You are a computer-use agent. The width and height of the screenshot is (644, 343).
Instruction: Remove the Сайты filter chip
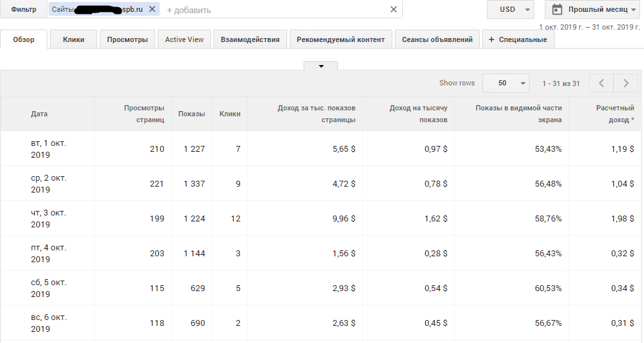point(152,9)
